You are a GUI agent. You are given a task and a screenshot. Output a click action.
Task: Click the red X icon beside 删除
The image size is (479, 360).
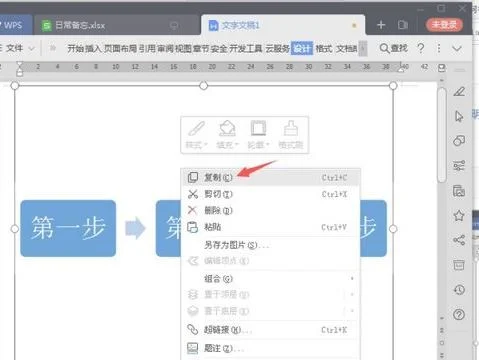[x=192, y=210]
